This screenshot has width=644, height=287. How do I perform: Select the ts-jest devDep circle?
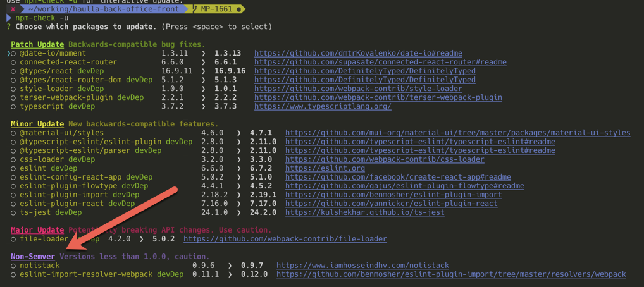(13, 212)
